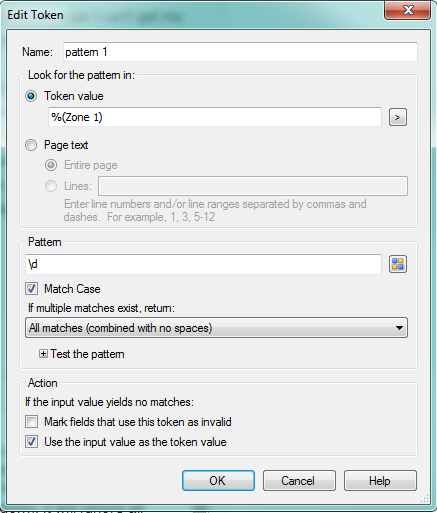Click the token picker arrow button
The image size is (437, 513).
pos(398,117)
